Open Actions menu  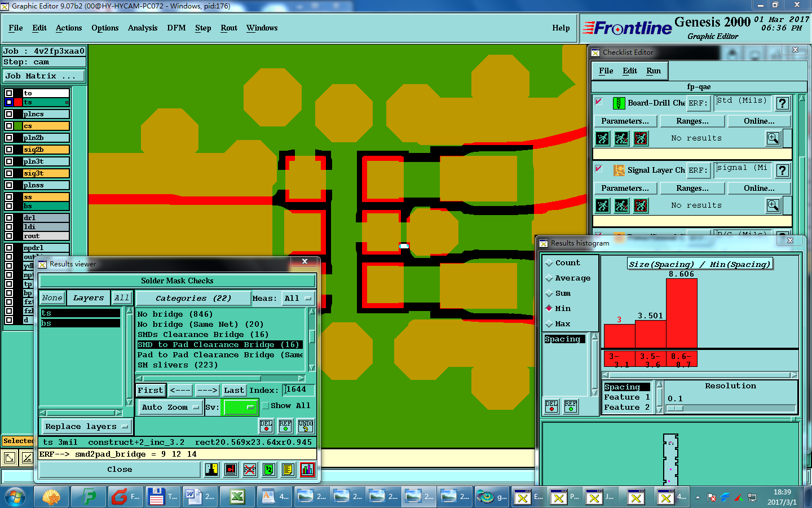69,28
